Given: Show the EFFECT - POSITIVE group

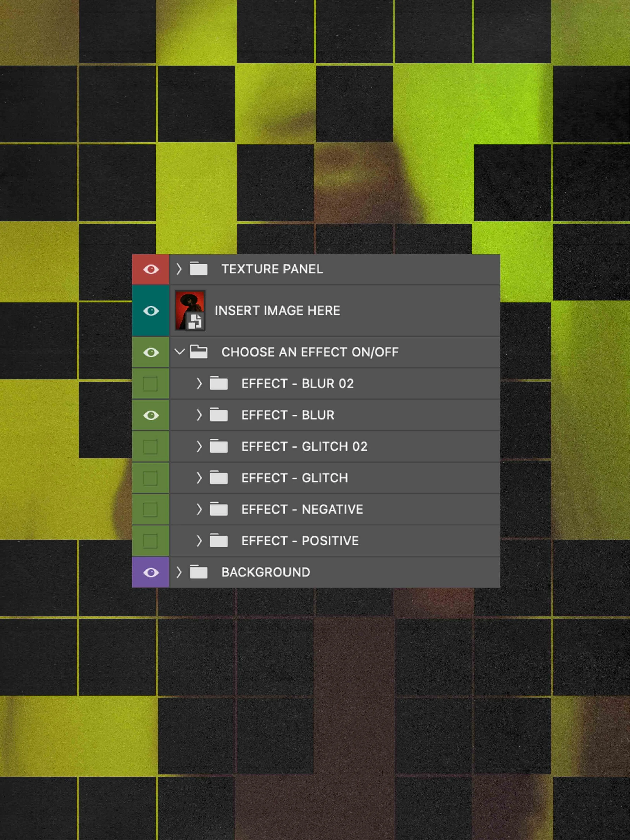Looking at the screenshot, I should (150, 541).
